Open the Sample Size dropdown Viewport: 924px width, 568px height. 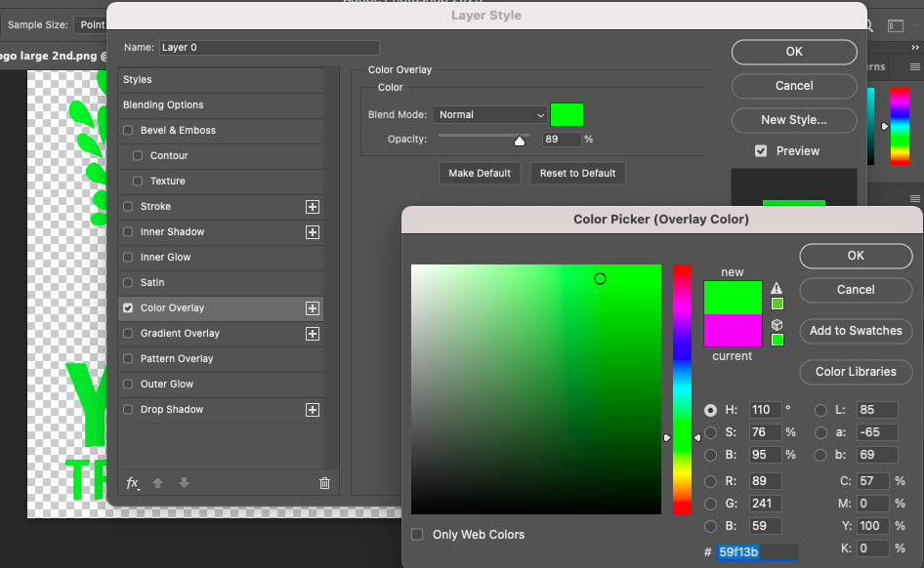[92, 24]
